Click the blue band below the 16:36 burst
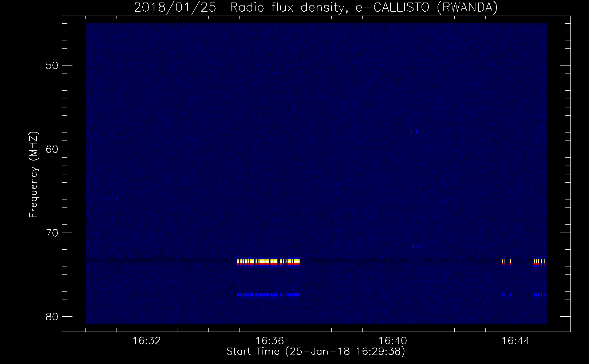This screenshot has height=364, width=589. tap(268, 295)
